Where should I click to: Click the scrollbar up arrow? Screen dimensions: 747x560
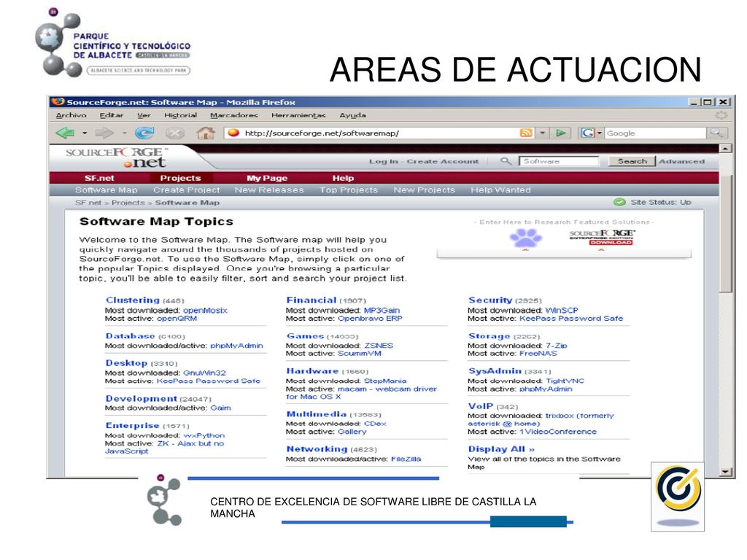(x=725, y=149)
